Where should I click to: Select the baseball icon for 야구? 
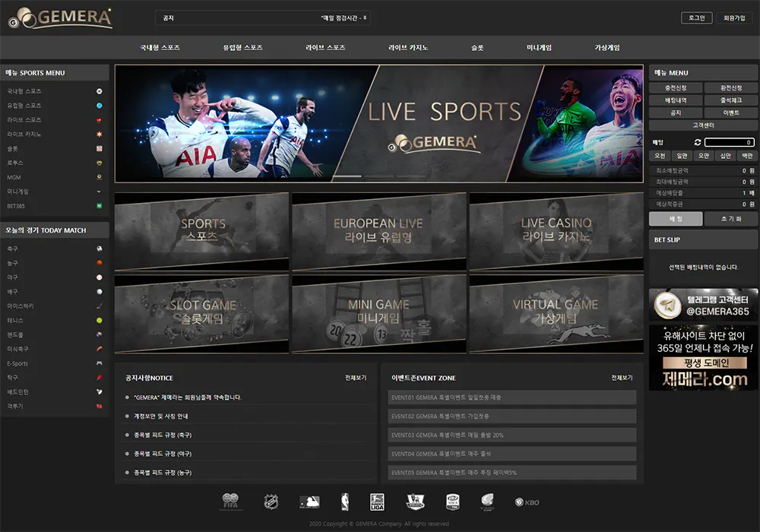(100, 277)
